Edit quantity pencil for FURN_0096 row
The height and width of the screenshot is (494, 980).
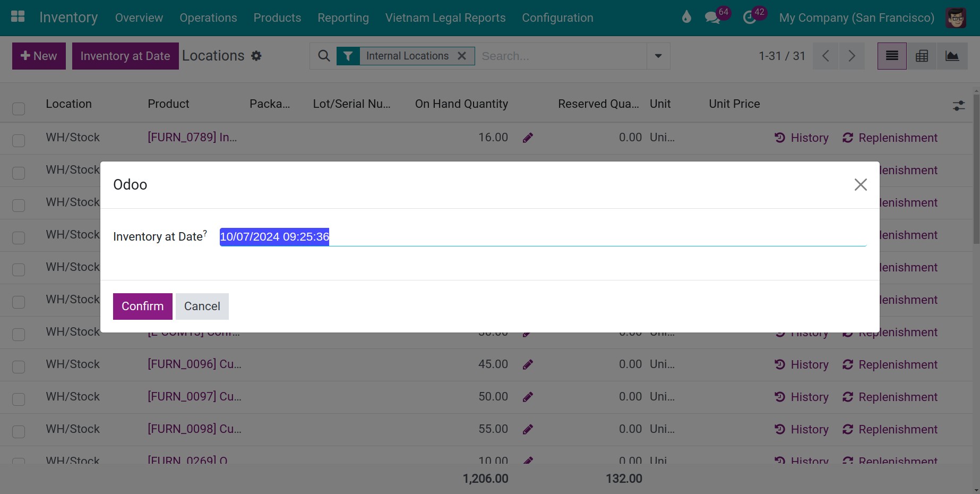point(528,365)
